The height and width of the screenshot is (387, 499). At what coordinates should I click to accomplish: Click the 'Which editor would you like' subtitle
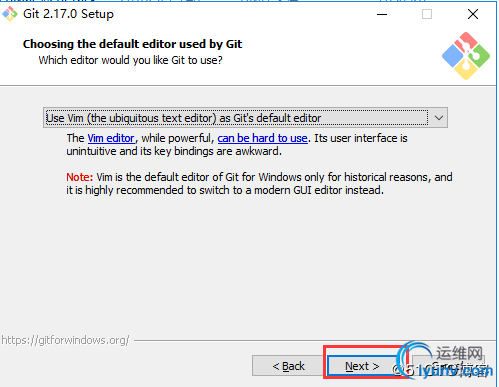pyautogui.click(x=130, y=60)
